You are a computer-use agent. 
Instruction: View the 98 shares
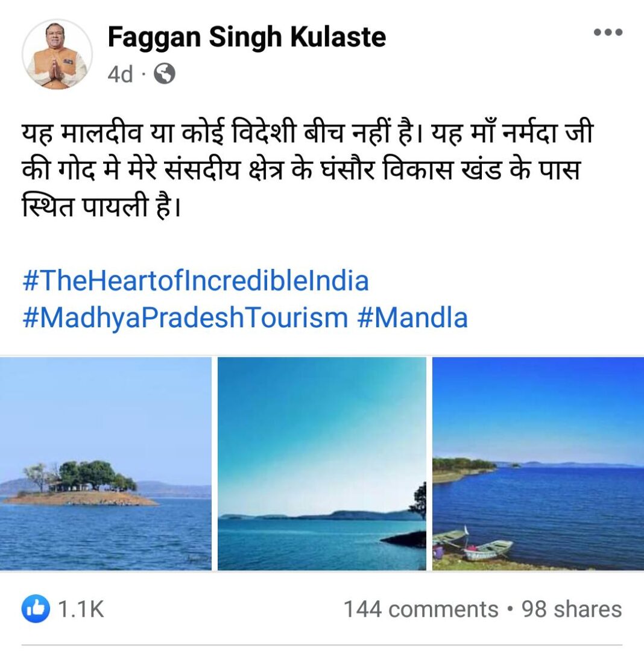(x=572, y=609)
